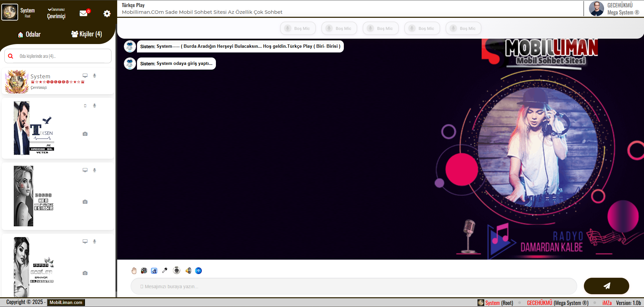Click the 'Hoş geldin' welcome chat message

[240, 46]
